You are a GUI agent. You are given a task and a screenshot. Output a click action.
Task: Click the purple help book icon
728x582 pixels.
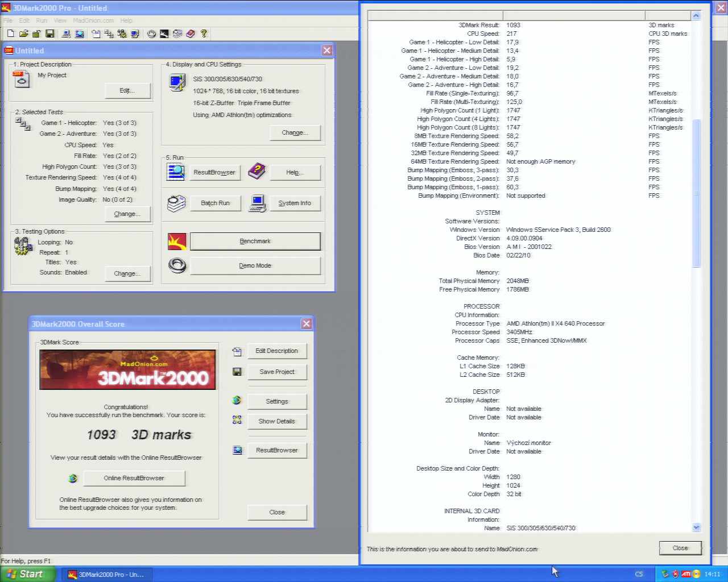pyautogui.click(x=257, y=171)
